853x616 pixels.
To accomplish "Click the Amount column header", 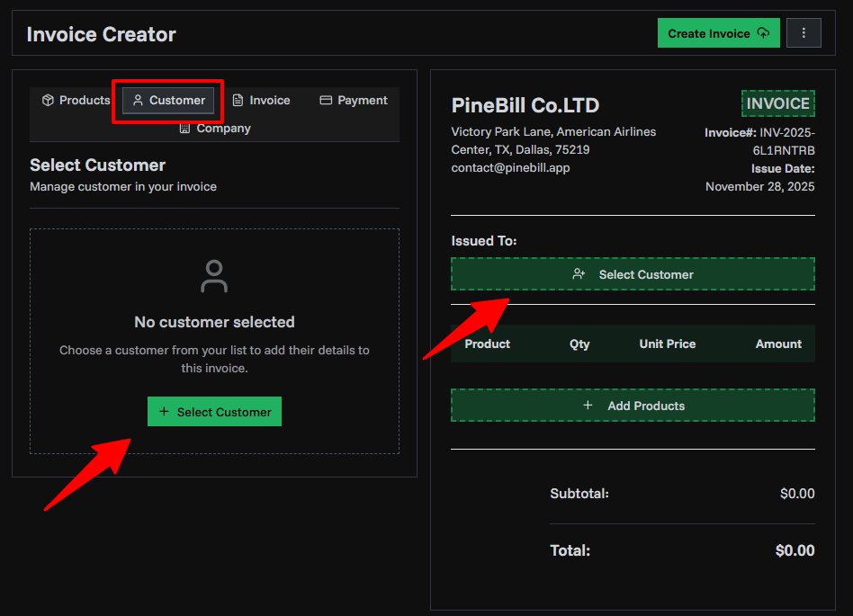I will tap(777, 344).
